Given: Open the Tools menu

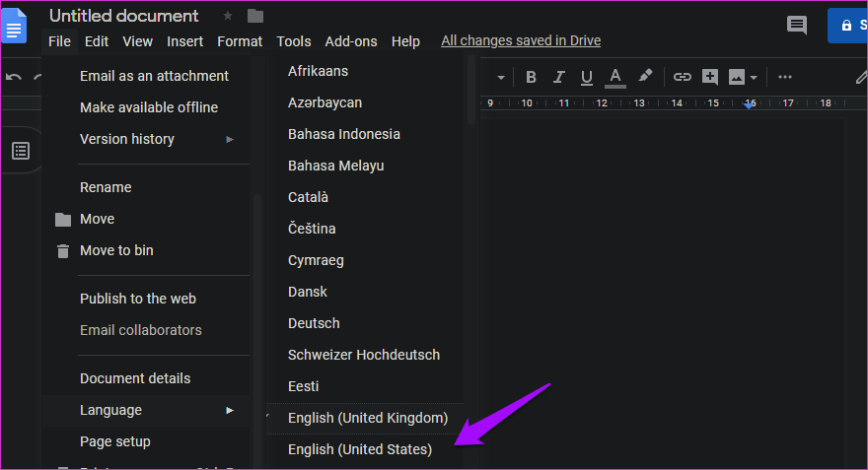Looking at the screenshot, I should pyautogui.click(x=293, y=41).
